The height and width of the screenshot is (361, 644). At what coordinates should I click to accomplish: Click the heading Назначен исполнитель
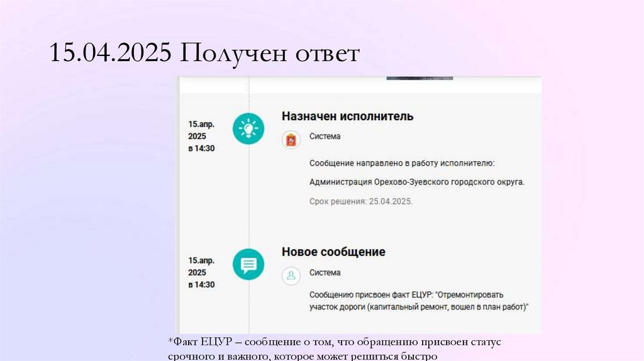tap(347, 116)
